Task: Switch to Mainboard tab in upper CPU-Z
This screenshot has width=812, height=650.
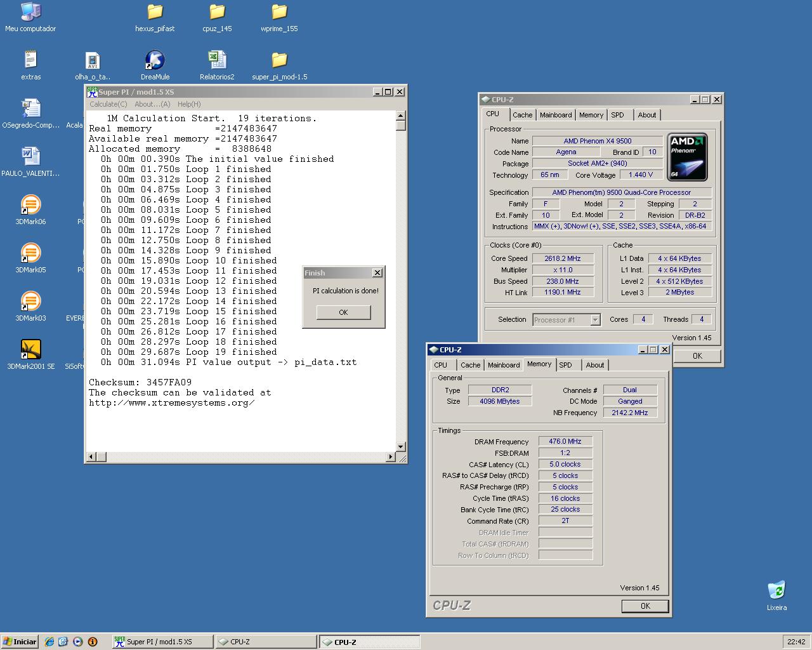Action: [556, 115]
